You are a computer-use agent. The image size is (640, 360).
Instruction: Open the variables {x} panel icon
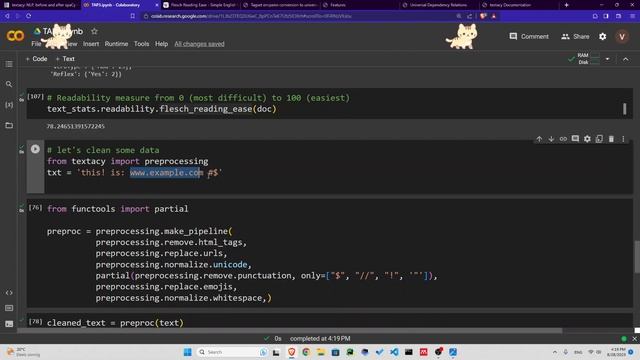coord(9,105)
